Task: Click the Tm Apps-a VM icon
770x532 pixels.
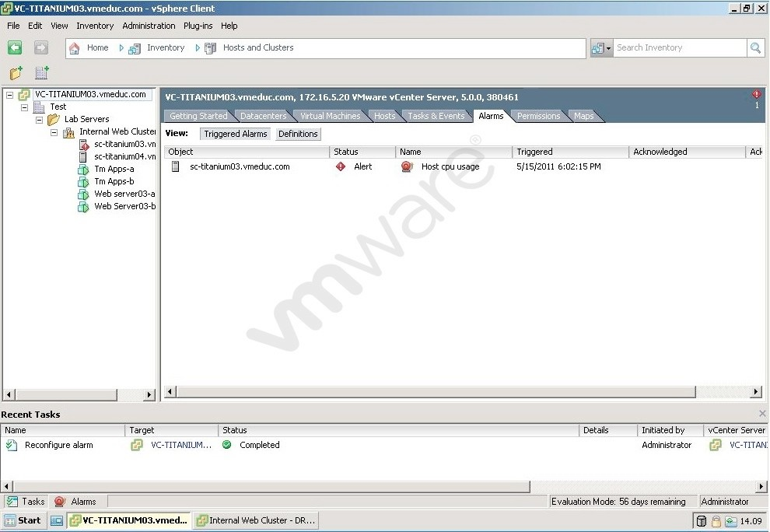Action: coord(83,170)
